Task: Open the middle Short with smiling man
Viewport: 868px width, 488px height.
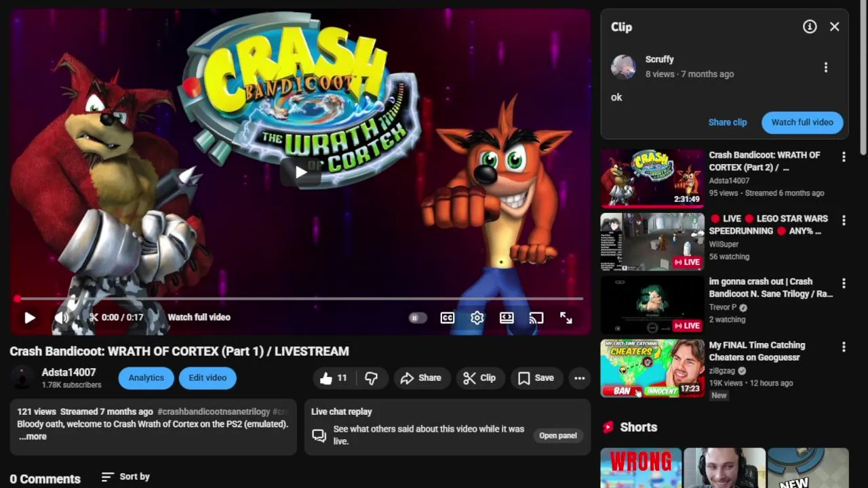Action: pos(724,468)
